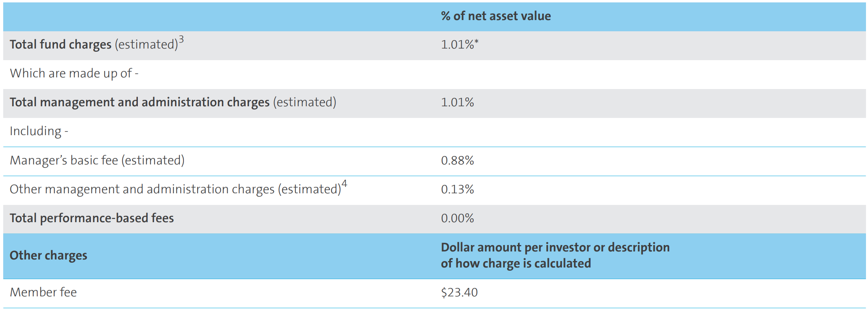Viewport: 868px width, 312px height.
Task: Select the "Member fee" row label
Action: tap(43, 292)
